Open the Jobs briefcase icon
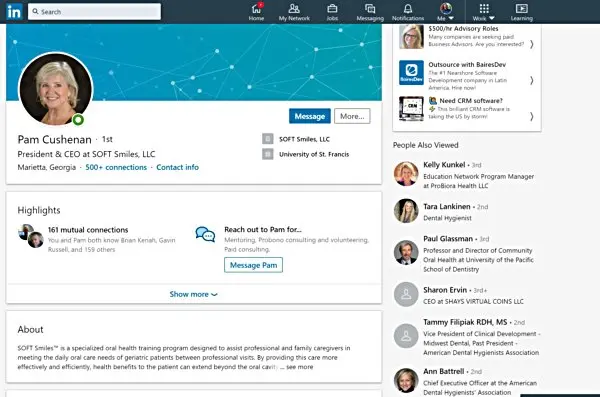Image resolution: width=600 pixels, height=397 pixels. point(332,12)
